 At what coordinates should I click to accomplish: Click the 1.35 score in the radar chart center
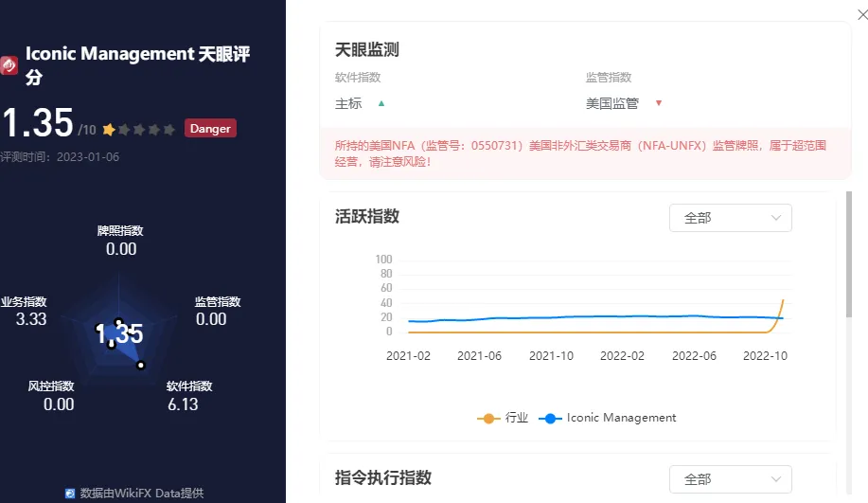tap(119, 334)
